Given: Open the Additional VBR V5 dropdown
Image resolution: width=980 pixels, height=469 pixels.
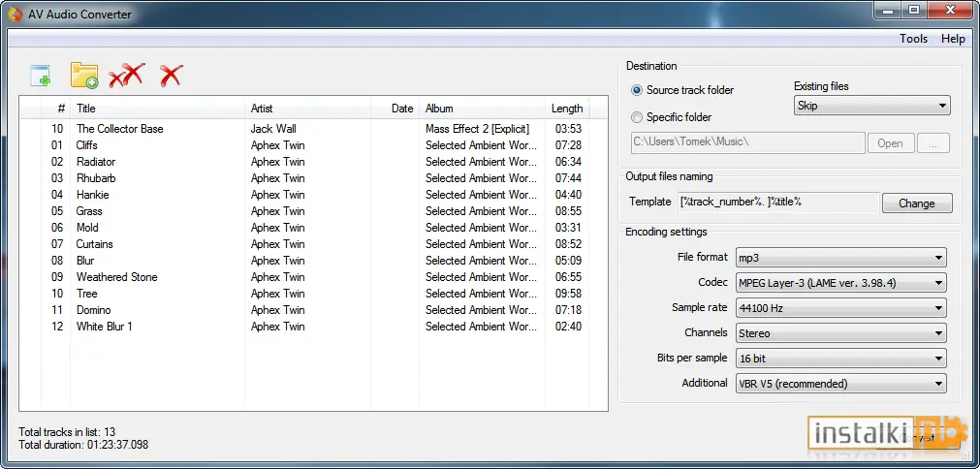Looking at the screenshot, I should [840, 384].
